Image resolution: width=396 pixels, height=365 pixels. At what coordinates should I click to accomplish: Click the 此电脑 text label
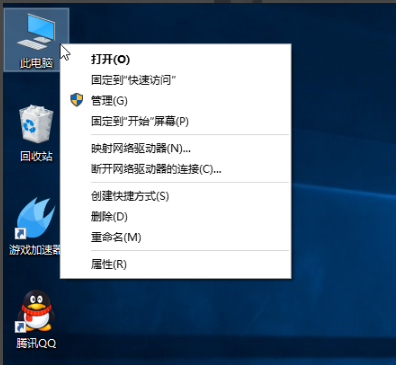36,63
